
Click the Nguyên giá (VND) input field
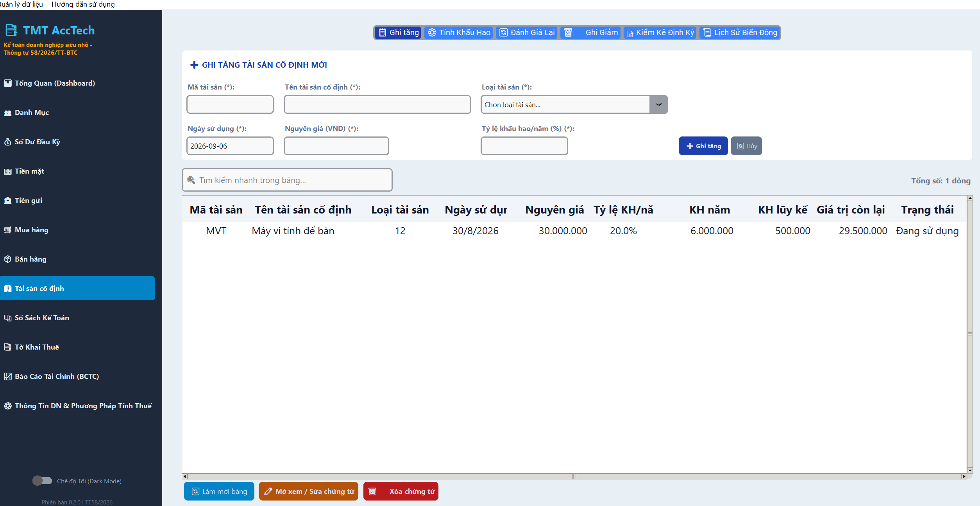[336, 146]
